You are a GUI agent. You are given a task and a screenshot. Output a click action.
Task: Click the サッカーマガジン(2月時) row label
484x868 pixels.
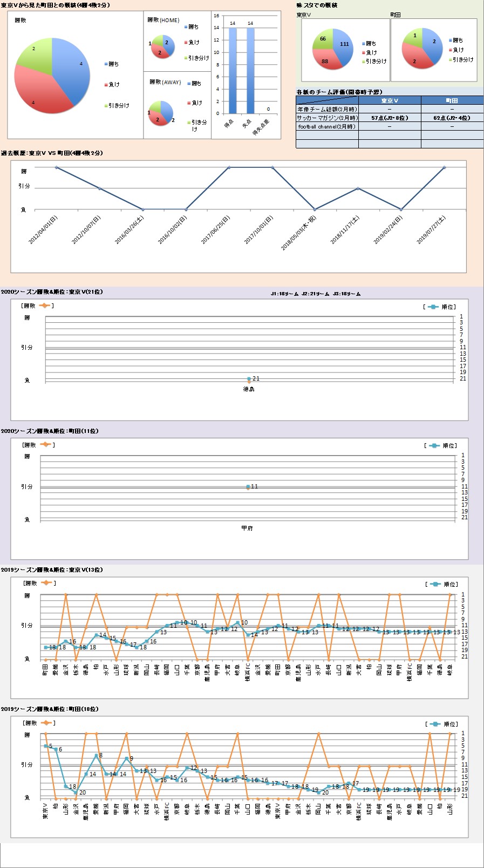tap(327, 118)
